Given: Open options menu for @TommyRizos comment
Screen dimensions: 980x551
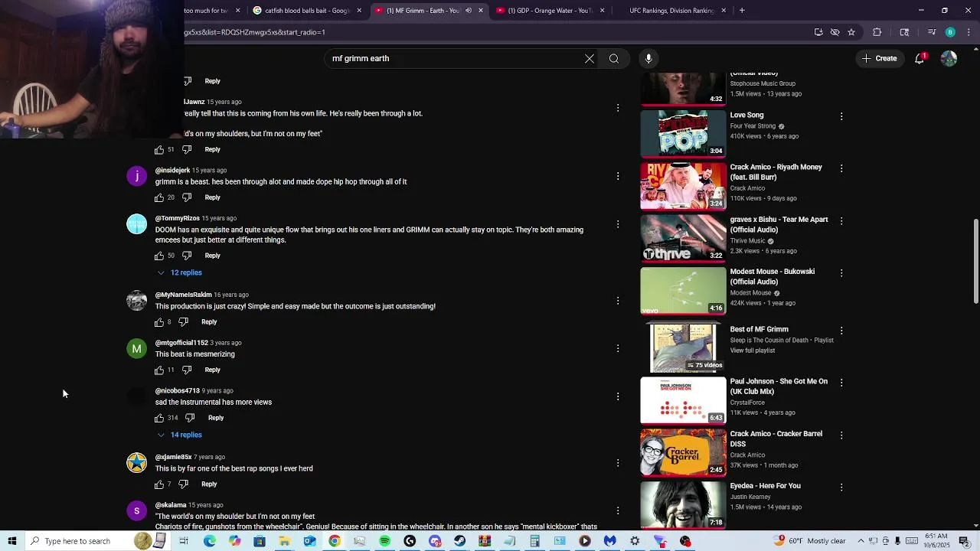Looking at the screenshot, I should pyautogui.click(x=618, y=224).
